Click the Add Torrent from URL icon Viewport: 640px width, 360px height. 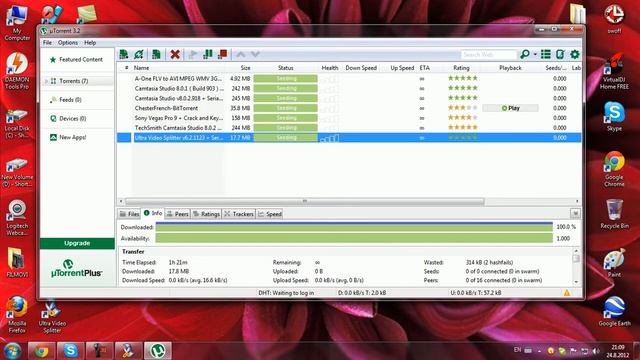coord(139,54)
